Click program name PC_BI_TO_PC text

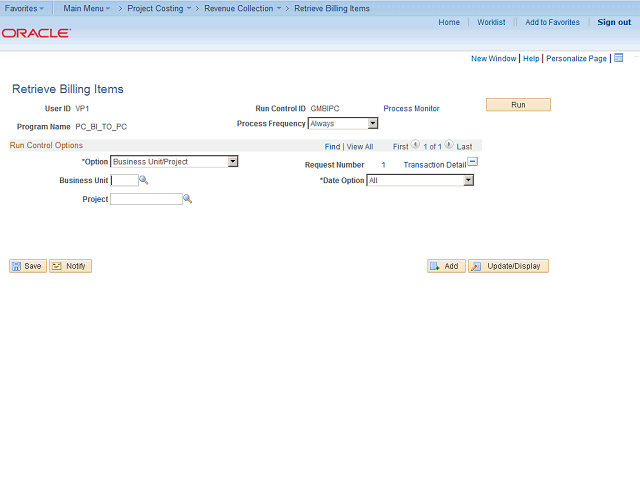point(101,127)
